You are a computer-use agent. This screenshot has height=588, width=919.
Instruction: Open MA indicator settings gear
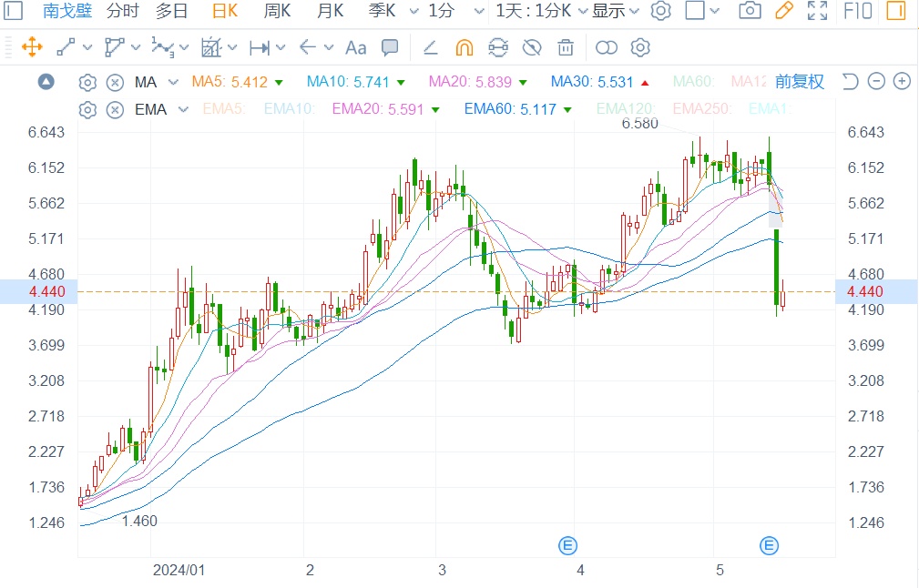87,83
